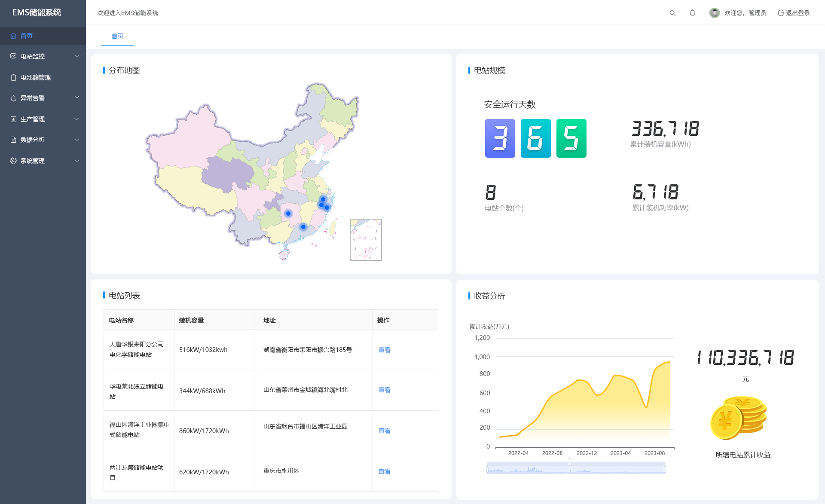825x504 pixels.
Task: Open 查看 for 华电莱北独立储能电站
Action: point(384,390)
